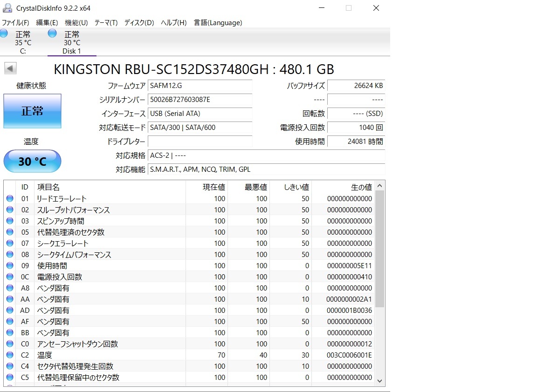
Task: Click status dot for ID 09 使用時間
Action: tap(10, 265)
